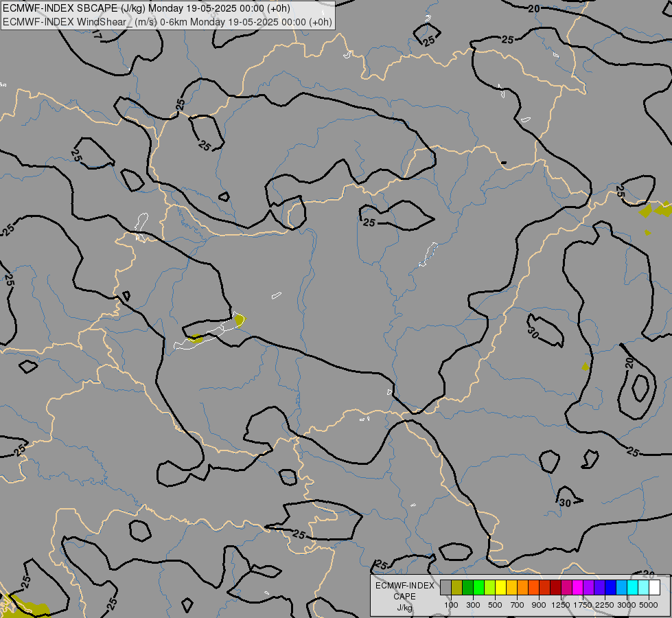Click the legend value 3000
This screenshot has height=618, width=672.
[627, 605]
